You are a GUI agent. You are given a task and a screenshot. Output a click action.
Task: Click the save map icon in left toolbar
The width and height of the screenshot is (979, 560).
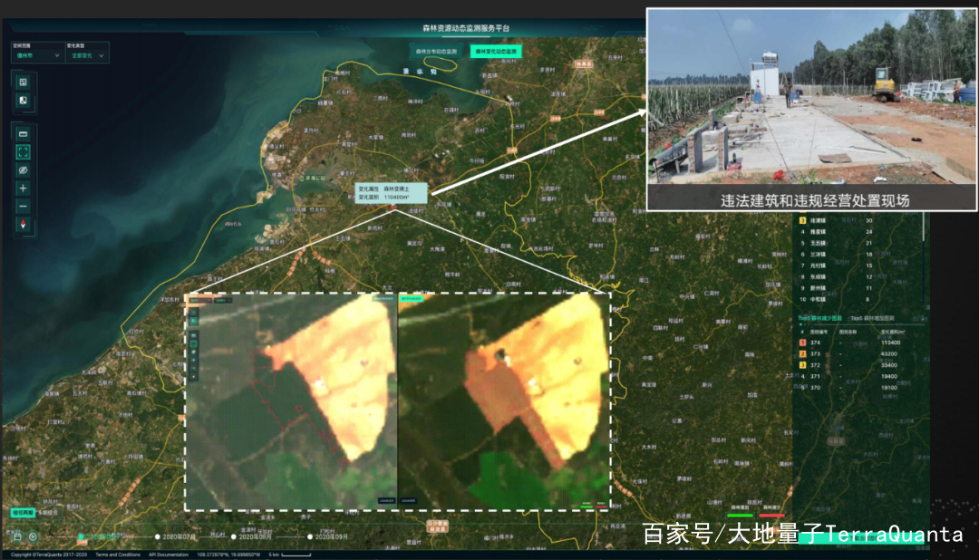pos(23,82)
